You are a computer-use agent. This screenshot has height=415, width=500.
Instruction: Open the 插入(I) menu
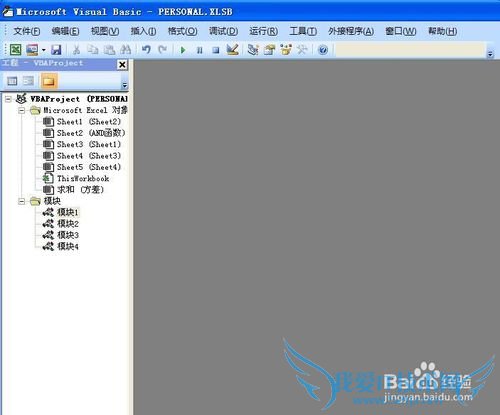(x=143, y=31)
